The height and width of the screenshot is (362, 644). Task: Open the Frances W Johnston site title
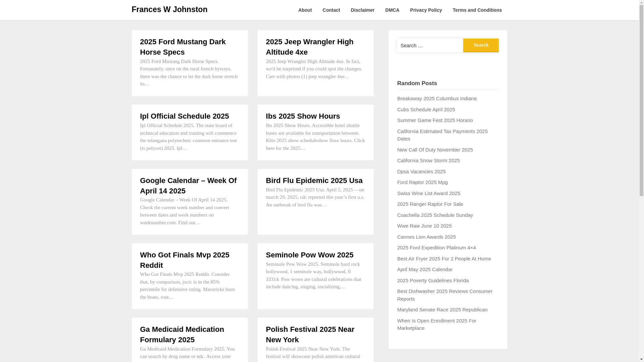click(x=169, y=9)
